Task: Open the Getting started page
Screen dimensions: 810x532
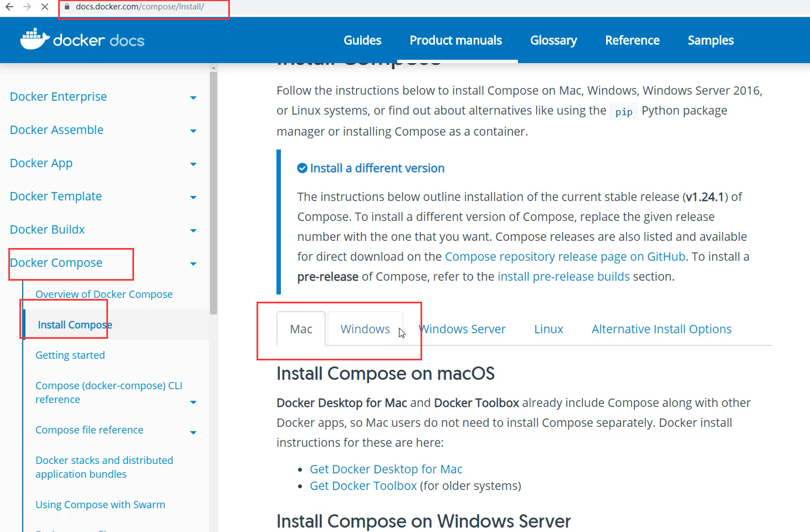Action: pos(70,355)
